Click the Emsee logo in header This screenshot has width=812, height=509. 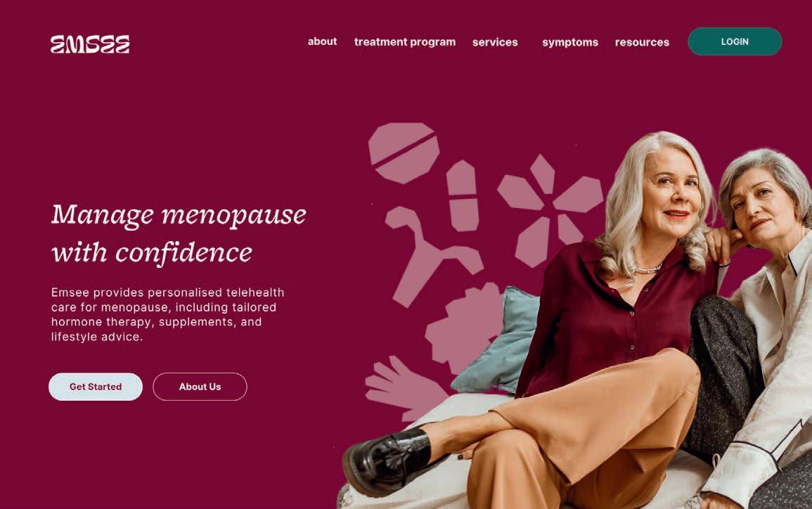click(x=90, y=44)
